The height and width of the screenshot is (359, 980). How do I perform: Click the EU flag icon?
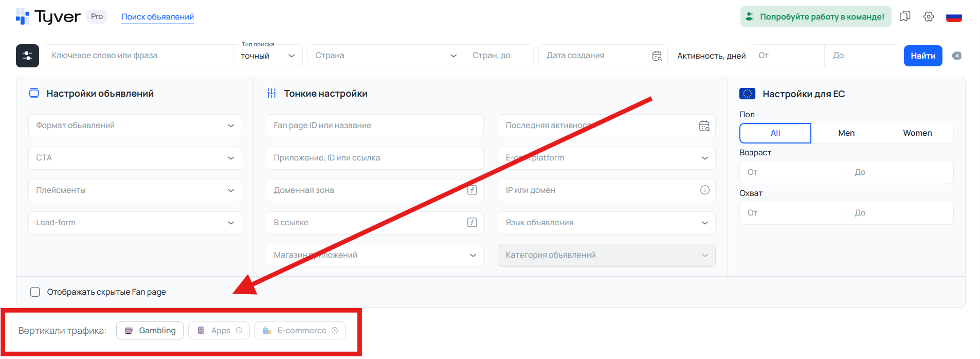click(747, 94)
